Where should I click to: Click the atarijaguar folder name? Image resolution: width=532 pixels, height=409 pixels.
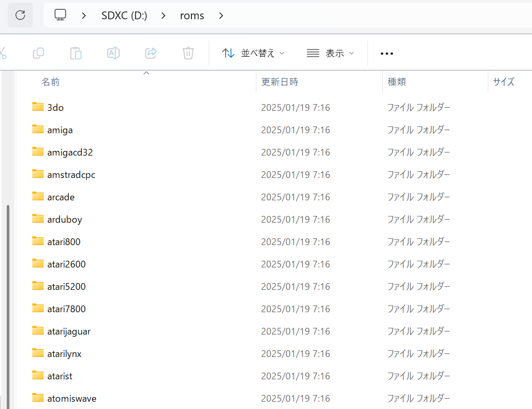click(69, 331)
